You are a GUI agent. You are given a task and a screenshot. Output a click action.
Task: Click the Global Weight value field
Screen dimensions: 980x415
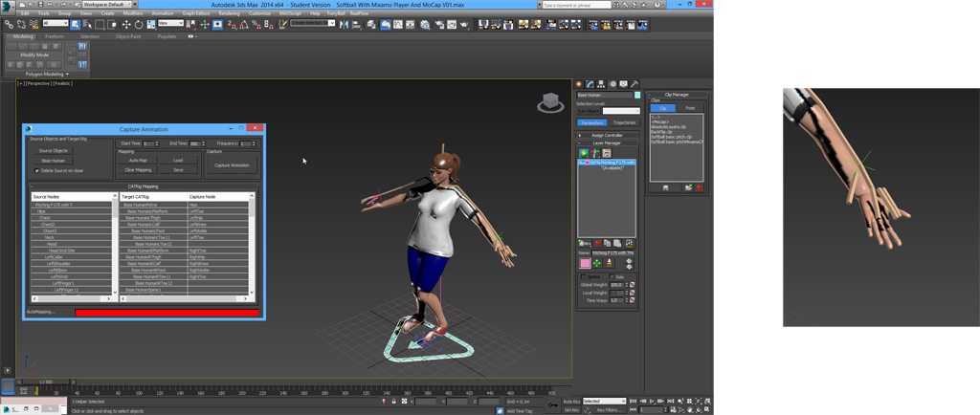pyautogui.click(x=617, y=285)
